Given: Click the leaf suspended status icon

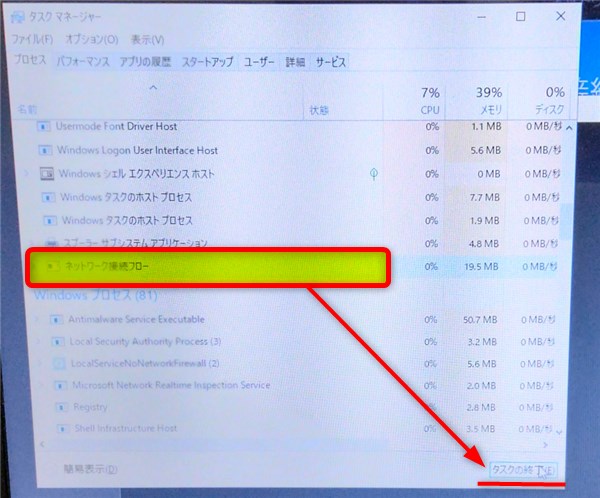Looking at the screenshot, I should (374, 174).
